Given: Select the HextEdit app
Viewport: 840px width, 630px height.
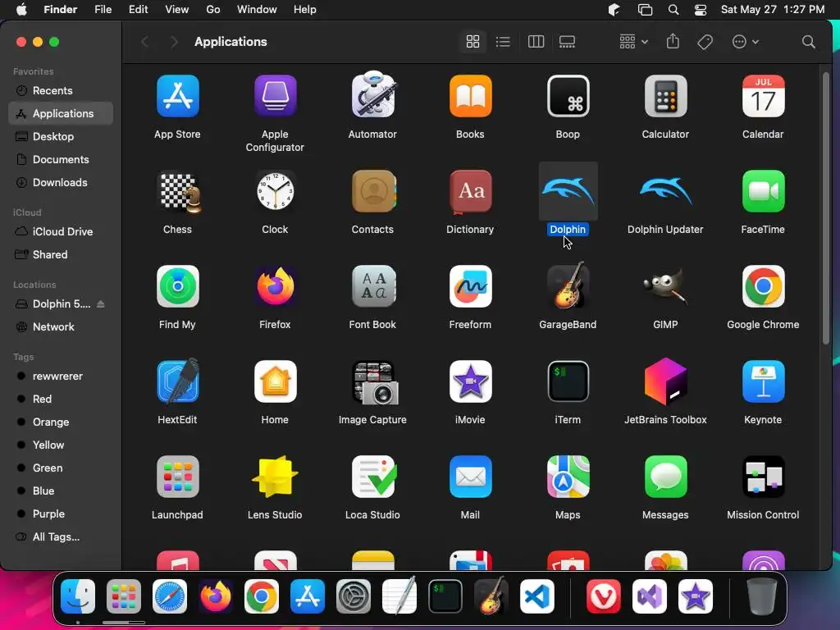Looking at the screenshot, I should 178,381.
